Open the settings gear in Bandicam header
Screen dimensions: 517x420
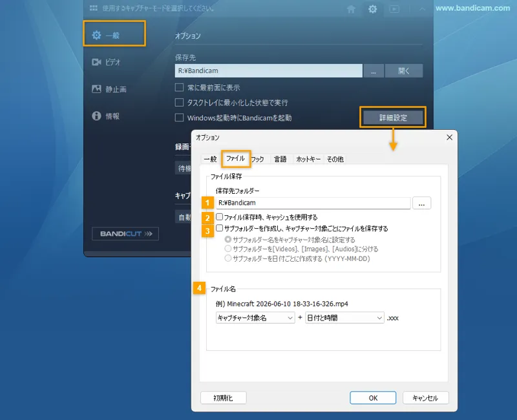click(373, 9)
